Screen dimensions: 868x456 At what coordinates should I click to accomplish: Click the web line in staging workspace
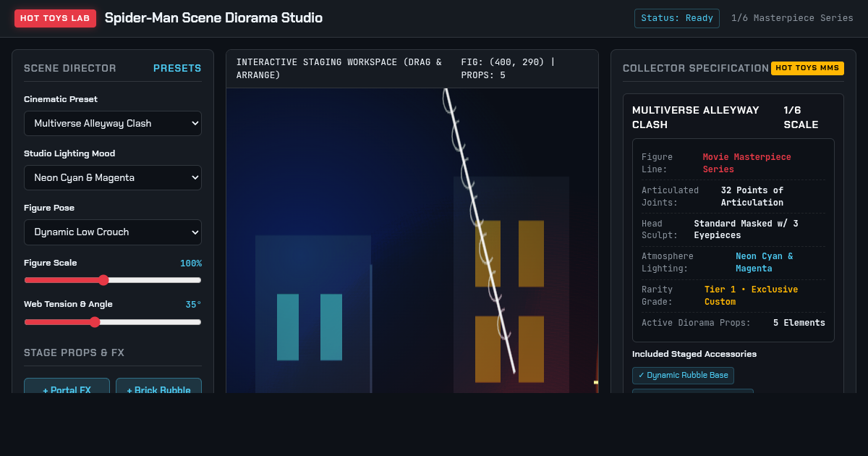pos(479,230)
